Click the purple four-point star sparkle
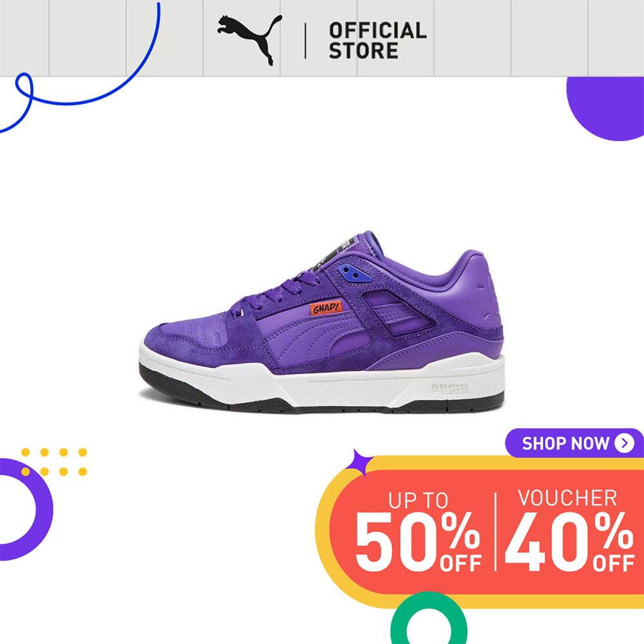 pos(359,462)
